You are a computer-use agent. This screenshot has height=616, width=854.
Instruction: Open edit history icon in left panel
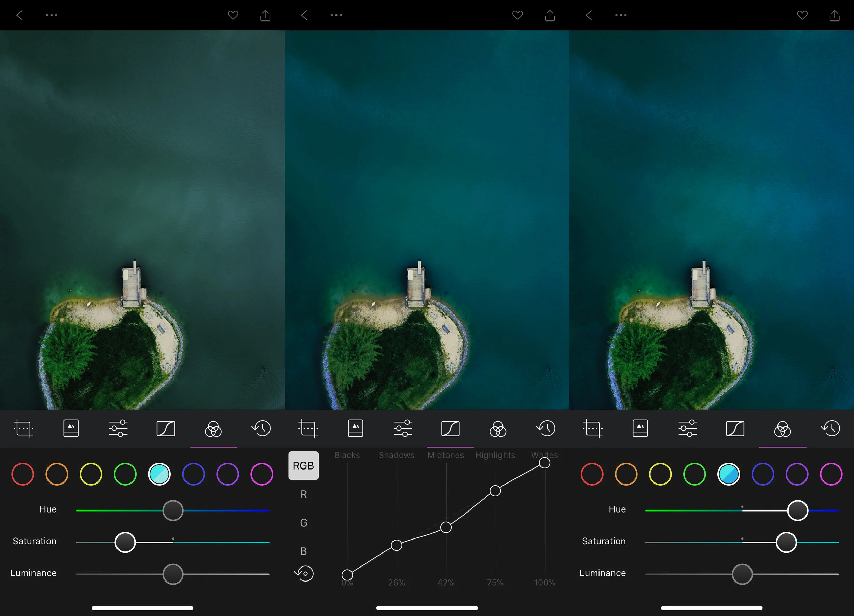tap(261, 428)
